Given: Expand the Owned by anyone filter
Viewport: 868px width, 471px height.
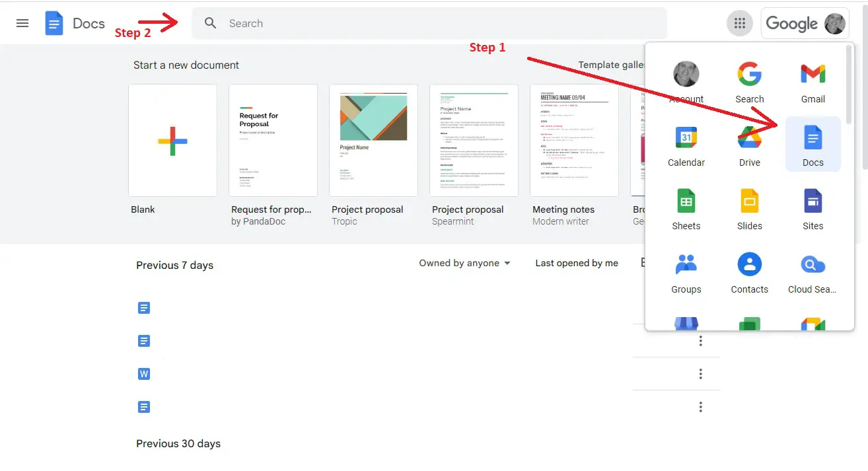Looking at the screenshot, I should 465,263.
